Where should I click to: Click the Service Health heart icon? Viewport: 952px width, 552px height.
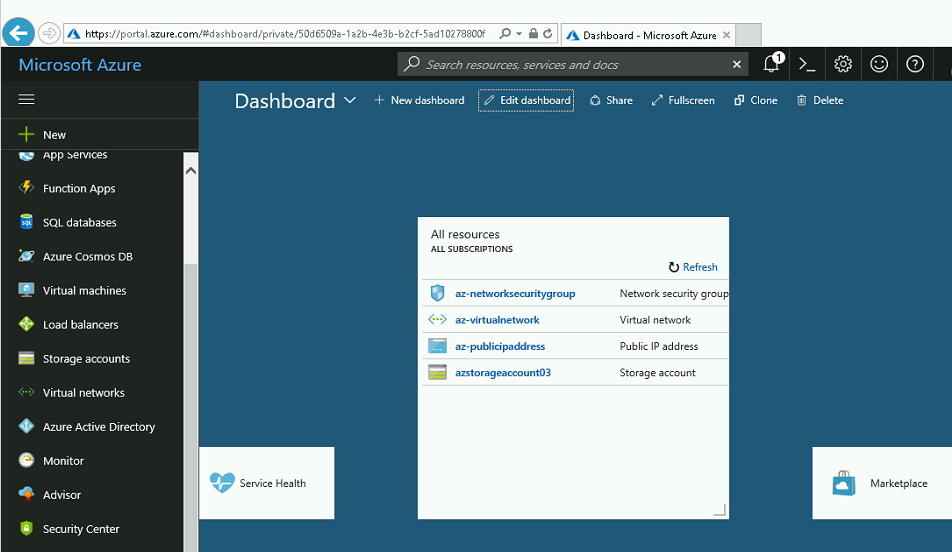(222, 483)
